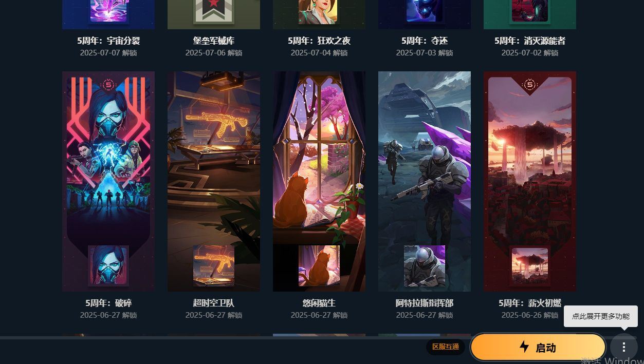The height and width of the screenshot is (364, 644).
Task: Click the lightning bolt icon on 启动
Action: pos(524,347)
